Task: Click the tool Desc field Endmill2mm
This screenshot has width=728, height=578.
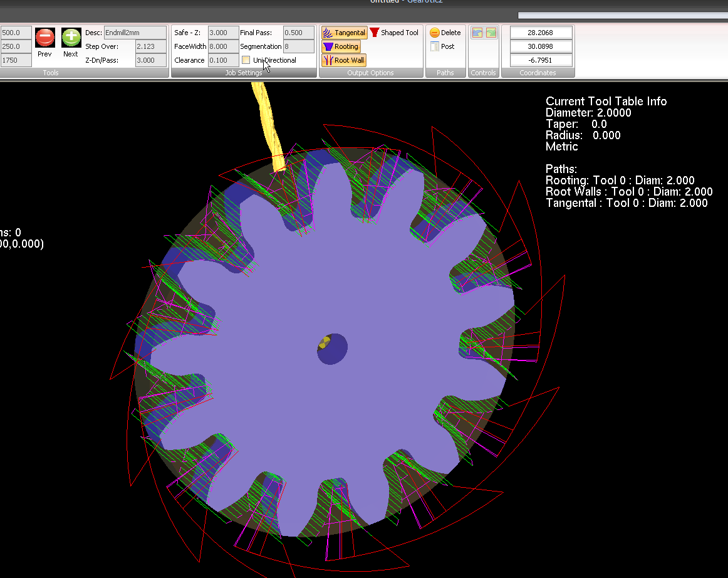Action: click(x=135, y=33)
